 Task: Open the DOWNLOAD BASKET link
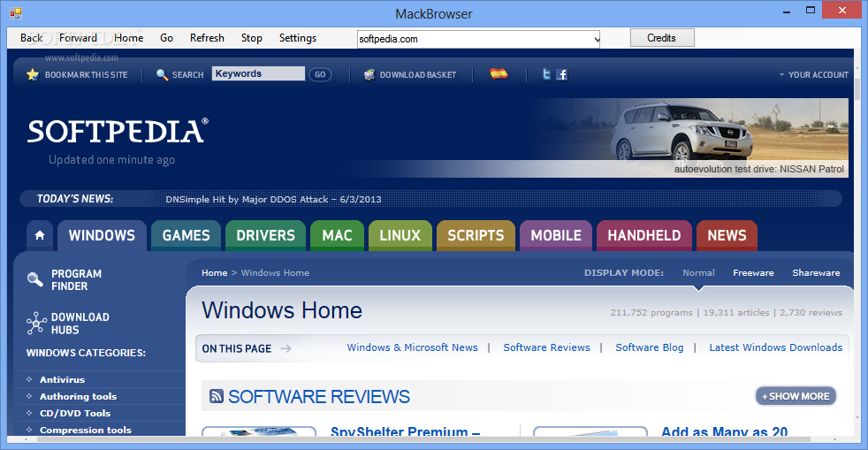417,75
